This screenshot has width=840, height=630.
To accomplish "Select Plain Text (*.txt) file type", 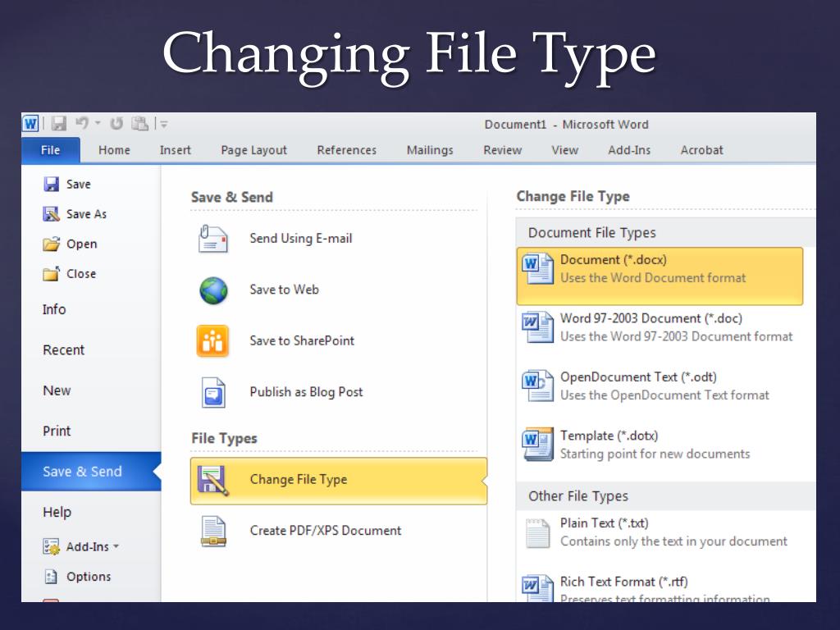I will [x=660, y=532].
